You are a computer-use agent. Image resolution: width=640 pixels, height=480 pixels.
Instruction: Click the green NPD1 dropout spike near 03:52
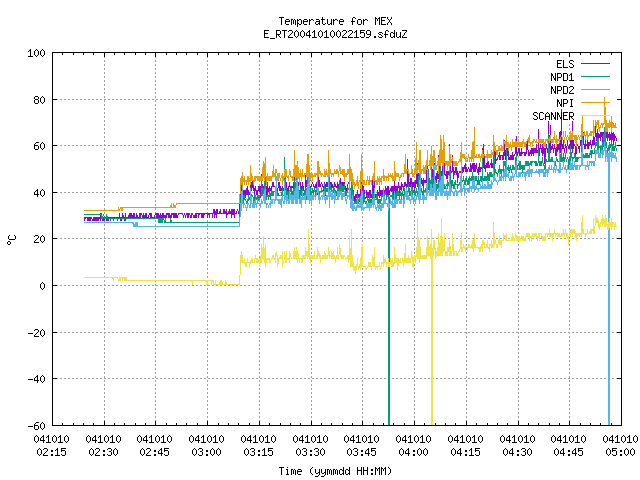point(389,318)
